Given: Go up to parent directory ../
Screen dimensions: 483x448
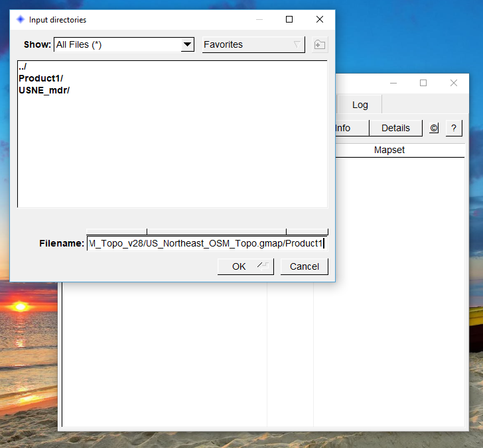Looking at the screenshot, I should click(23, 66).
